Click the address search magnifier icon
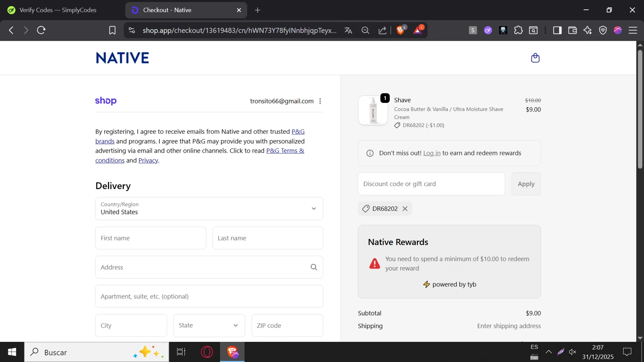The width and height of the screenshot is (644, 362). [314, 267]
